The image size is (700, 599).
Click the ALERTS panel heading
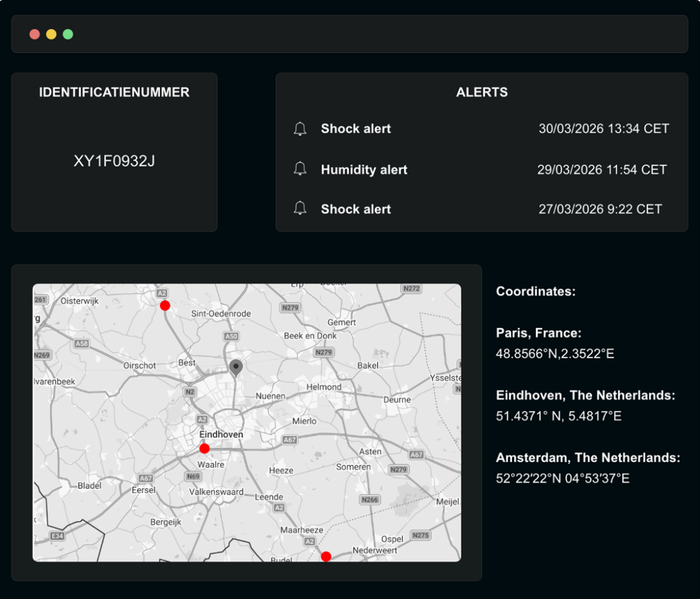(482, 92)
